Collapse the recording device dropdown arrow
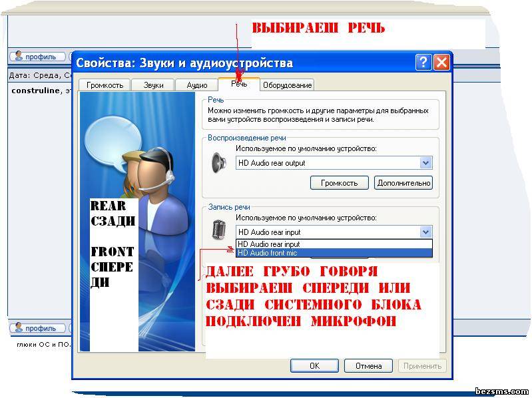Screen dimensions: 532x398 tap(425, 232)
